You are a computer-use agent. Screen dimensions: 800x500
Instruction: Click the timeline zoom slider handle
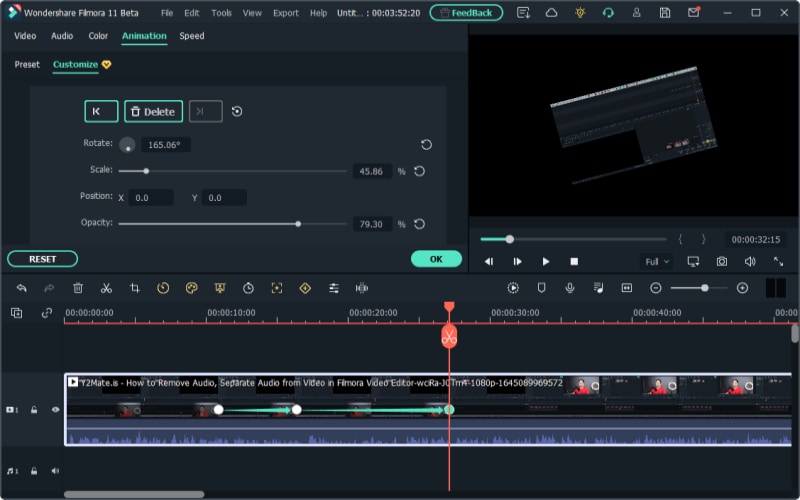[x=705, y=288]
